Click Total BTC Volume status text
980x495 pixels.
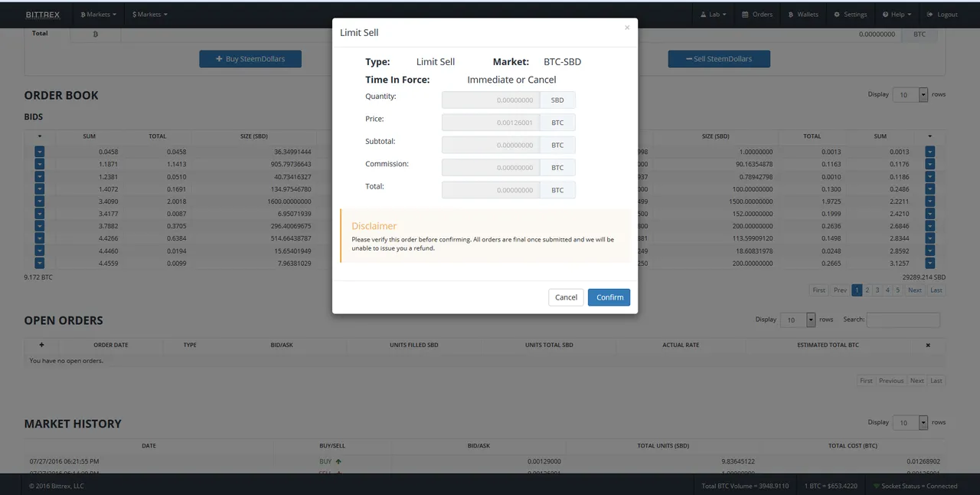click(745, 486)
